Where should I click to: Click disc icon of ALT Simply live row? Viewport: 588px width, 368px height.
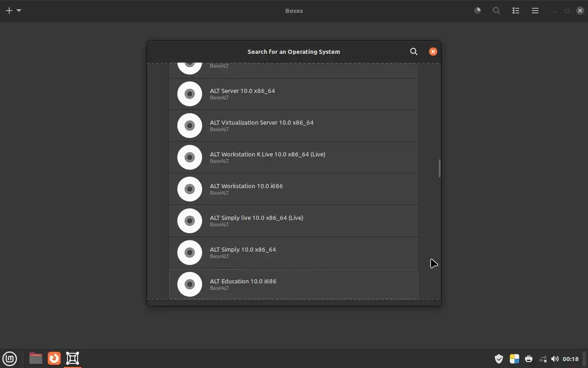190,221
